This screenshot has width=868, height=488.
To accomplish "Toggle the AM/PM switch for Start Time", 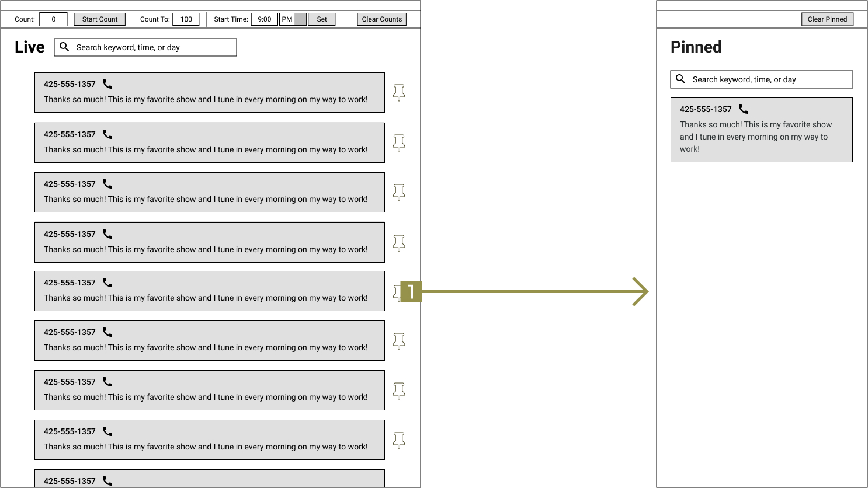I will (x=293, y=19).
